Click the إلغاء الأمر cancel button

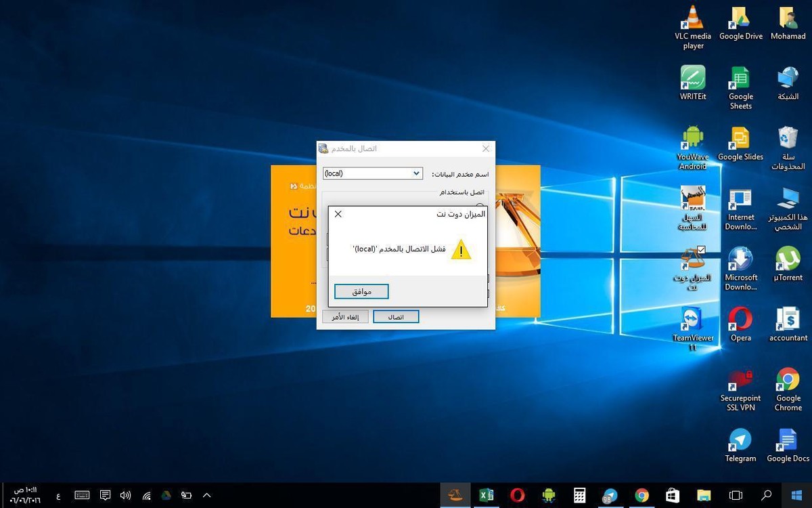[345, 317]
